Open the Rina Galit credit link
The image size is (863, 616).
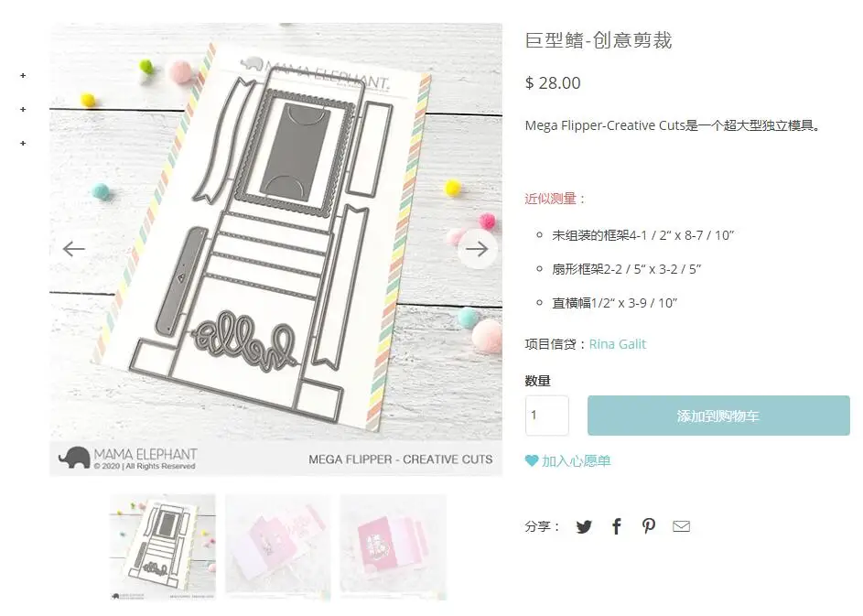pyautogui.click(x=617, y=344)
